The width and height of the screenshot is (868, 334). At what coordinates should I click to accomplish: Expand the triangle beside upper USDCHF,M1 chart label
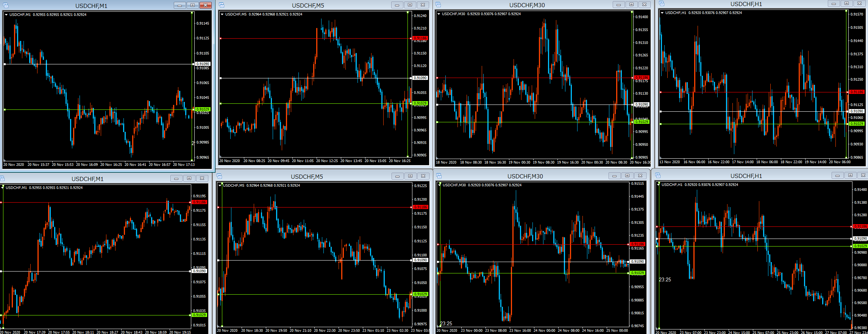6,15
